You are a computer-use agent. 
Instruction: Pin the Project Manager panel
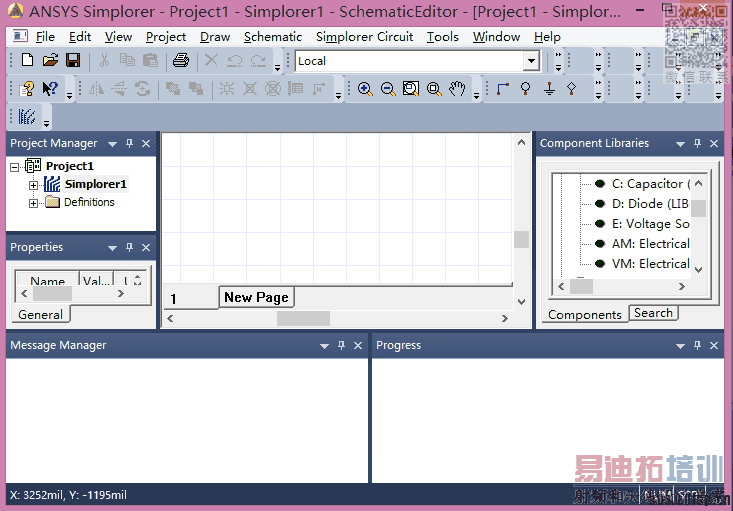tap(129, 144)
